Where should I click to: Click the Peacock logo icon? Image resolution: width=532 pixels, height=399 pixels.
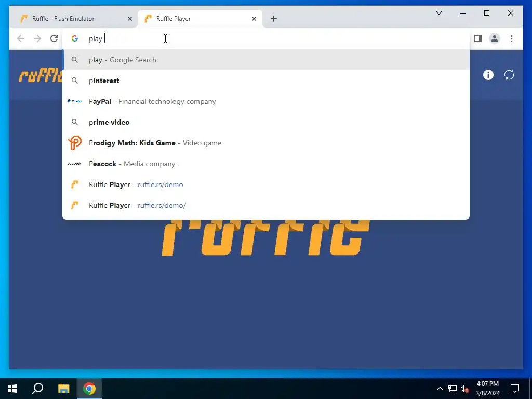coord(75,164)
